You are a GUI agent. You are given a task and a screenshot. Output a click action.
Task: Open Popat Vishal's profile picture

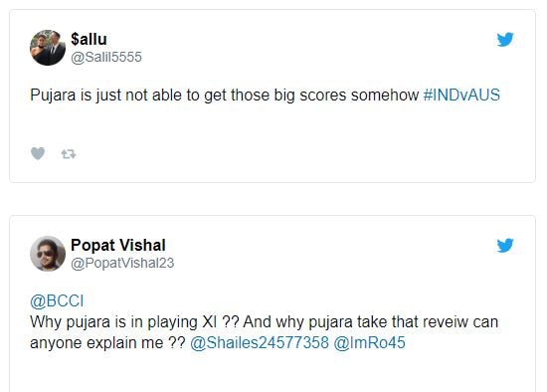point(48,254)
